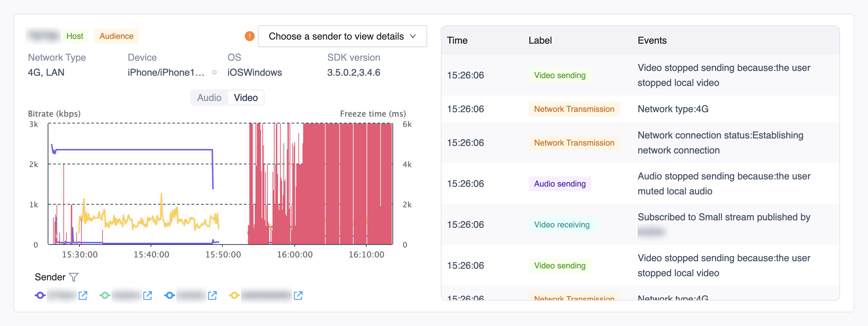The image size is (868, 326).
Task: Toggle the yellow sender legend marker
Action: click(234, 295)
